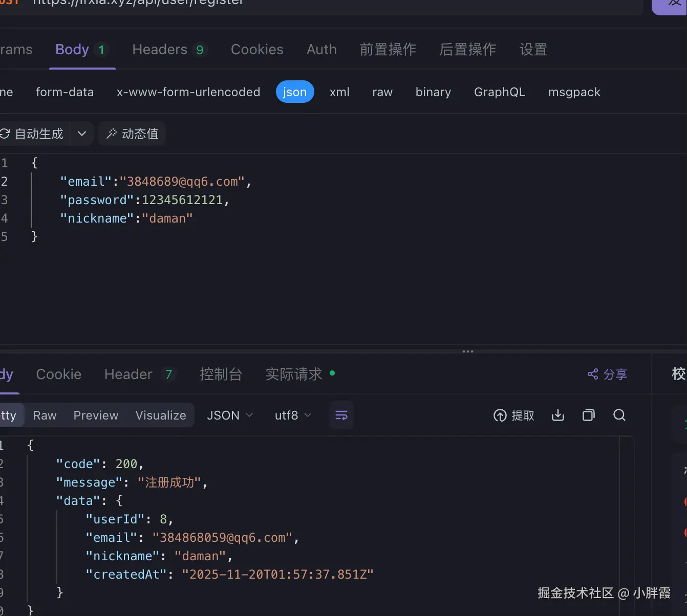687x616 pixels.
Task: Switch the response view to Raw
Action: [x=45, y=415]
